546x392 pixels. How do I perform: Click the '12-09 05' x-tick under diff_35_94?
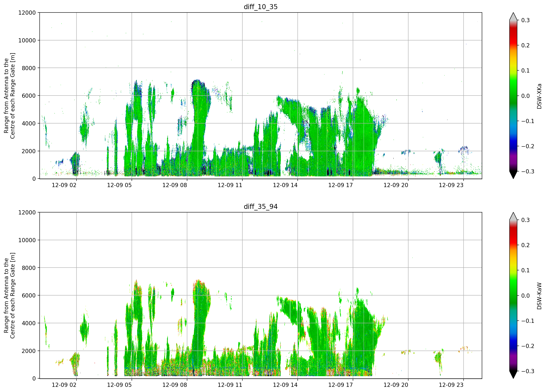[x=120, y=385]
